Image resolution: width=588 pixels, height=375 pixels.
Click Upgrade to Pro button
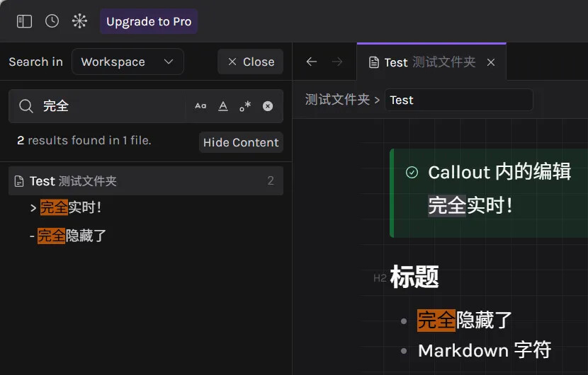149,21
